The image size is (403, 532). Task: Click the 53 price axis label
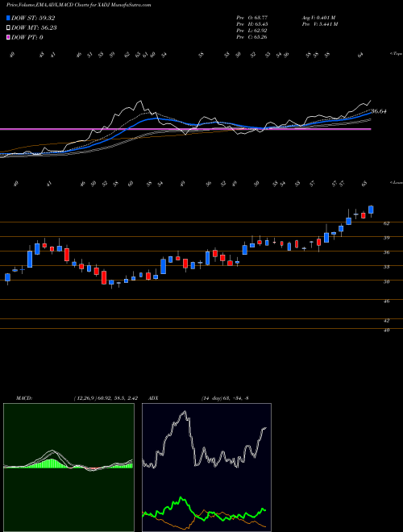point(386,267)
